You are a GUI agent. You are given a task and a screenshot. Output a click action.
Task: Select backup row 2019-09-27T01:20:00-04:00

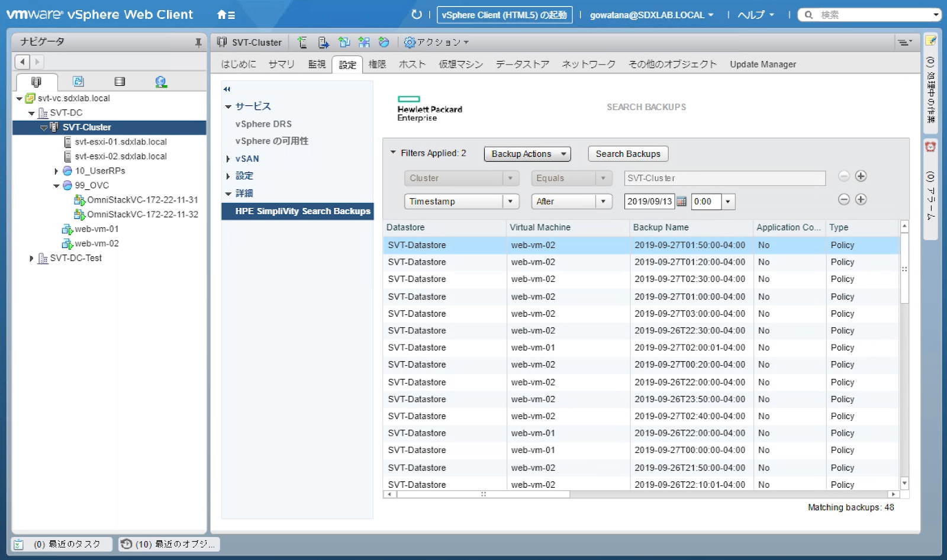tap(641, 262)
